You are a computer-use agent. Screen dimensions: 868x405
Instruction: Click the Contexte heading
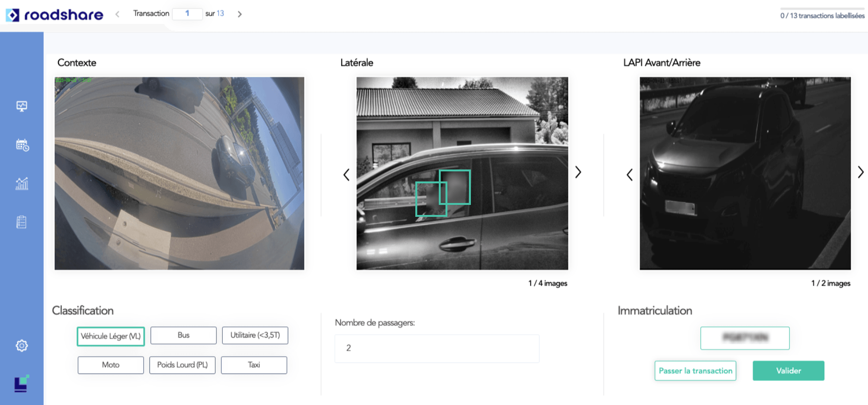[77, 63]
